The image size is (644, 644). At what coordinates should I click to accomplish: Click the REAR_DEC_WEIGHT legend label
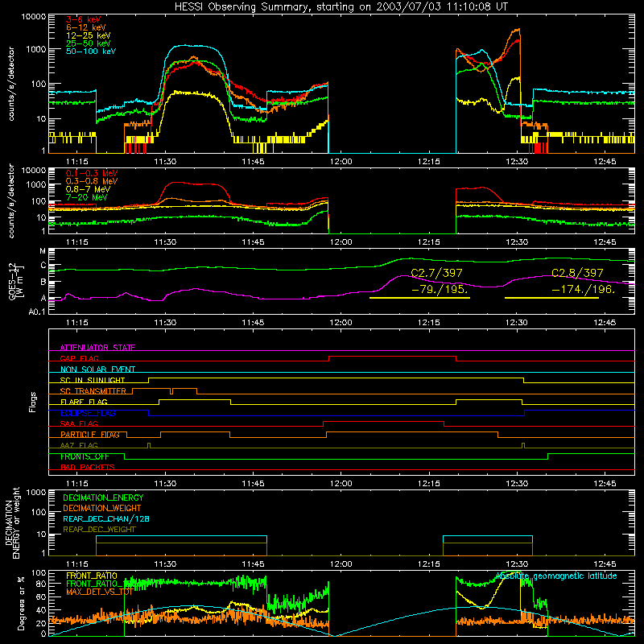click(99, 530)
